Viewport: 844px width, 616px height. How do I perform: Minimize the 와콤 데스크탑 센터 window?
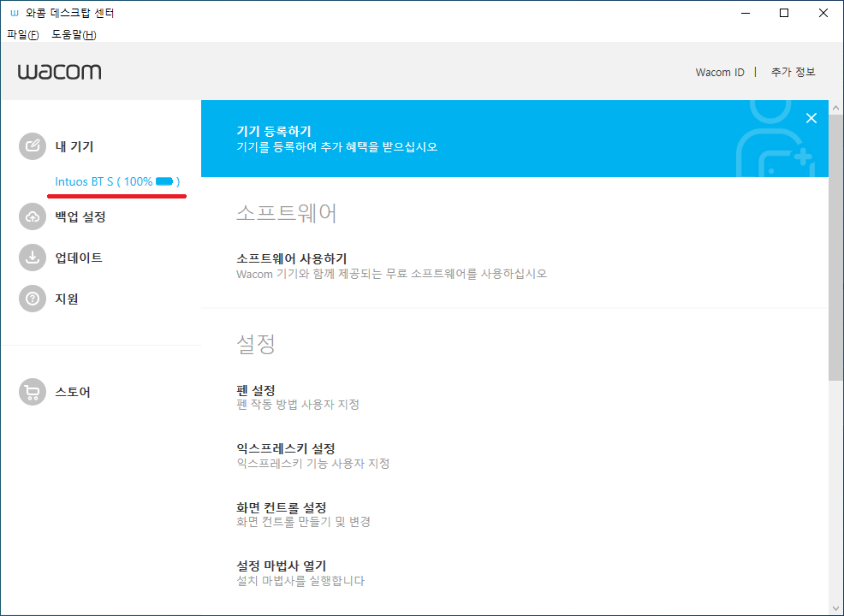click(746, 13)
